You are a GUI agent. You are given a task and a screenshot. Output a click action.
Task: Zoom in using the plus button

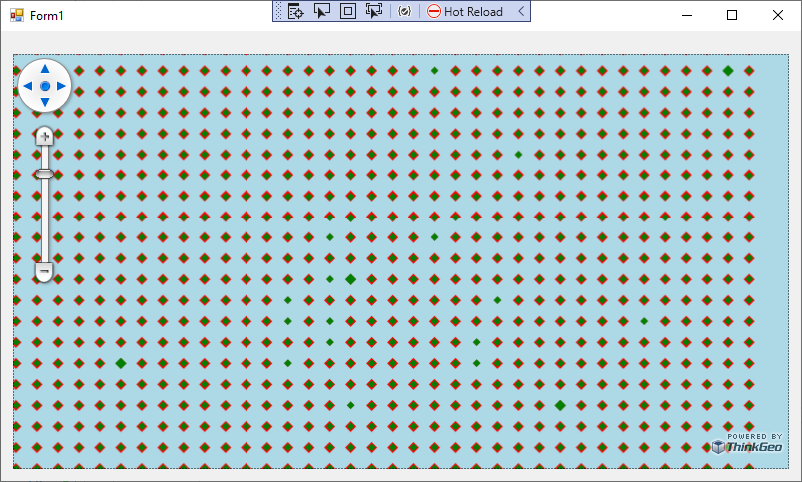pyautogui.click(x=44, y=137)
